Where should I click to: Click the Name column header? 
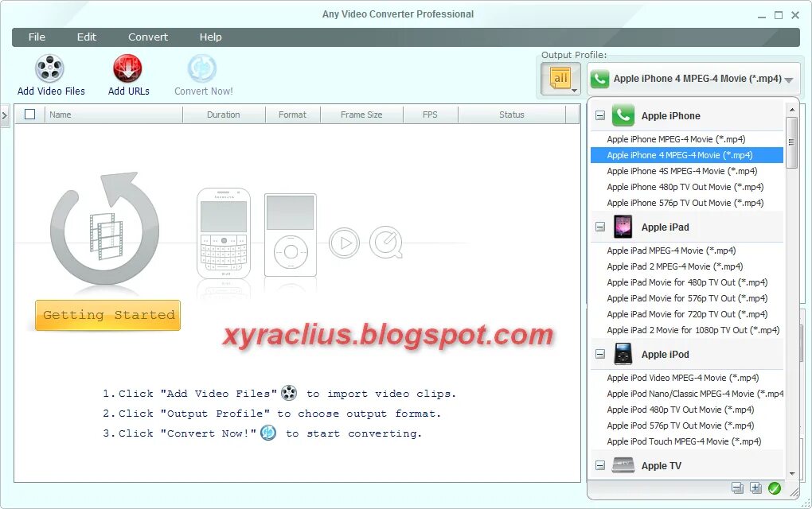click(x=114, y=115)
